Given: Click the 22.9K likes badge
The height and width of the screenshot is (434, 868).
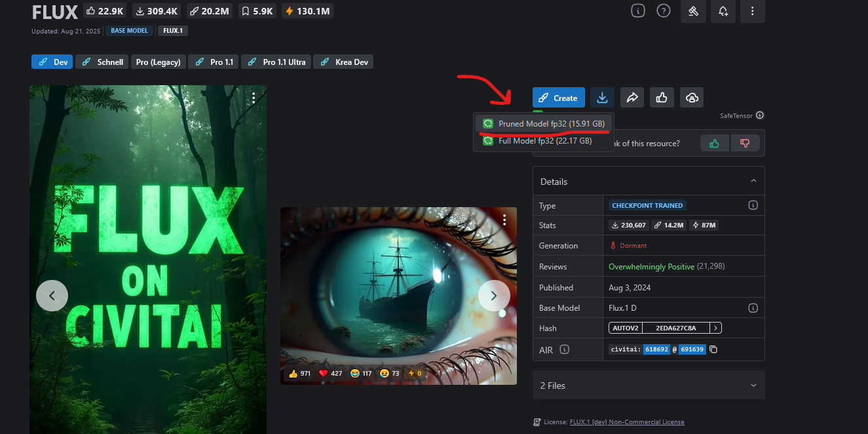Looking at the screenshot, I should 106,10.
